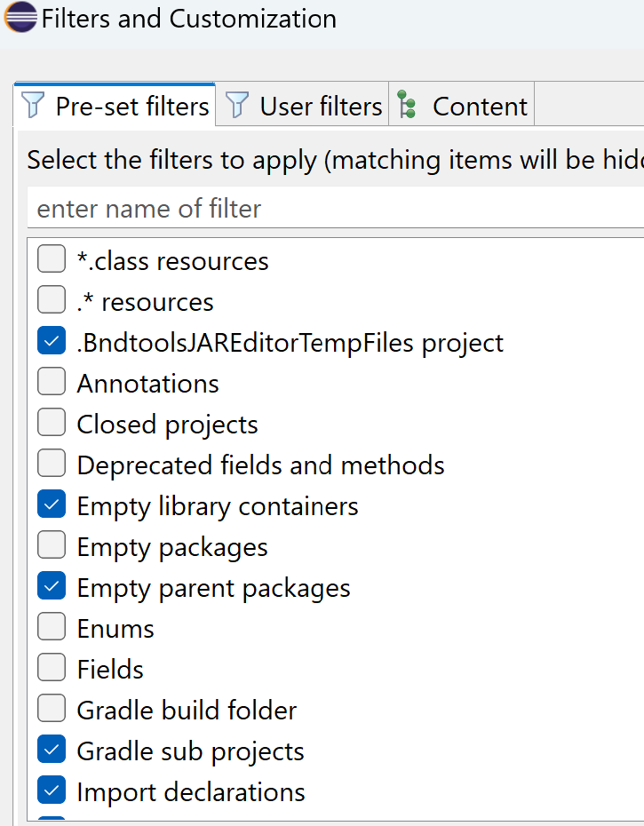Click the Eclipse logo icon in title bar
This screenshot has height=826, width=644.
20,18
